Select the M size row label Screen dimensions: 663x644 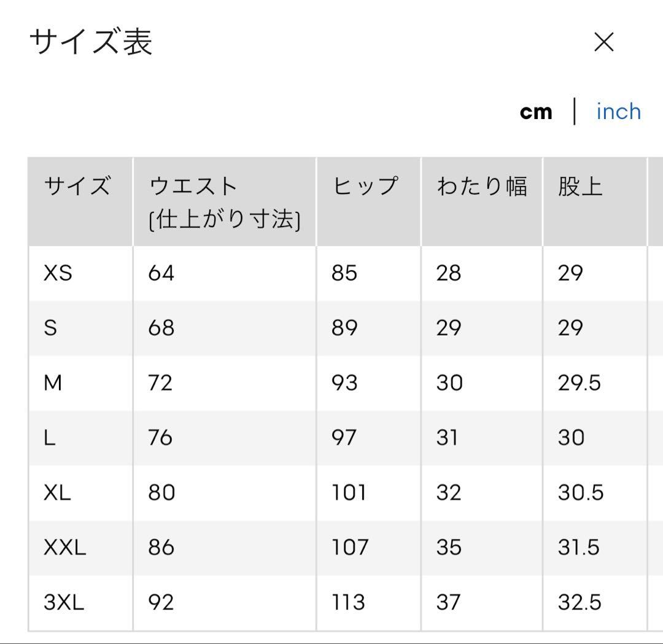pos(53,382)
